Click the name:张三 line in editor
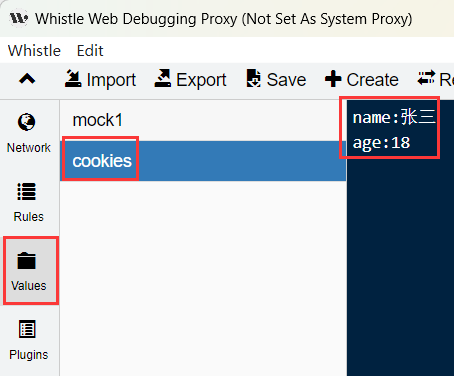 pos(394,117)
